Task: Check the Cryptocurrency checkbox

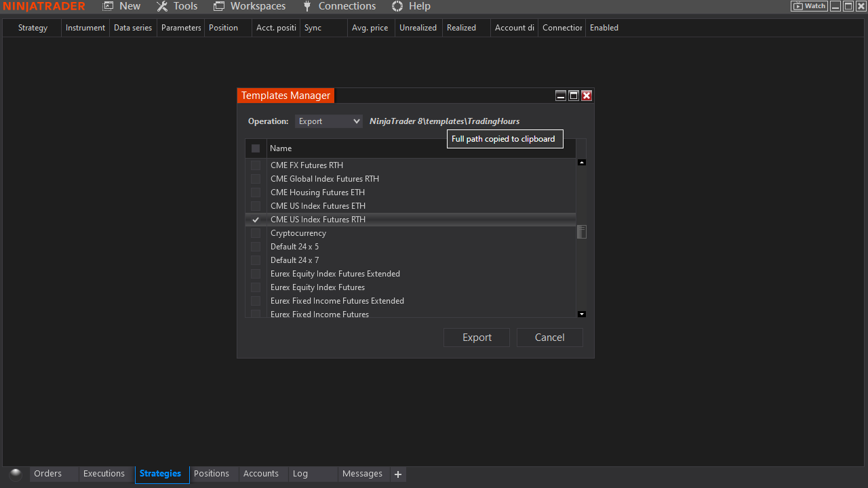Action: pos(256,233)
